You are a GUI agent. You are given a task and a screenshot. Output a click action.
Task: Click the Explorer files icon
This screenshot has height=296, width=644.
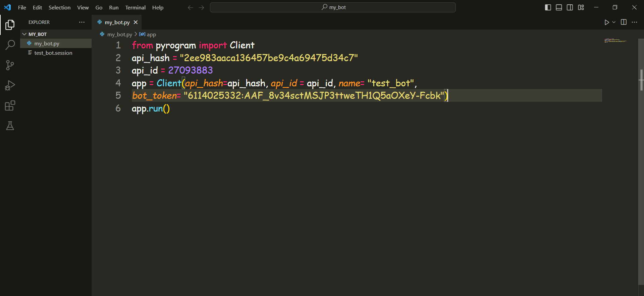pos(10,25)
